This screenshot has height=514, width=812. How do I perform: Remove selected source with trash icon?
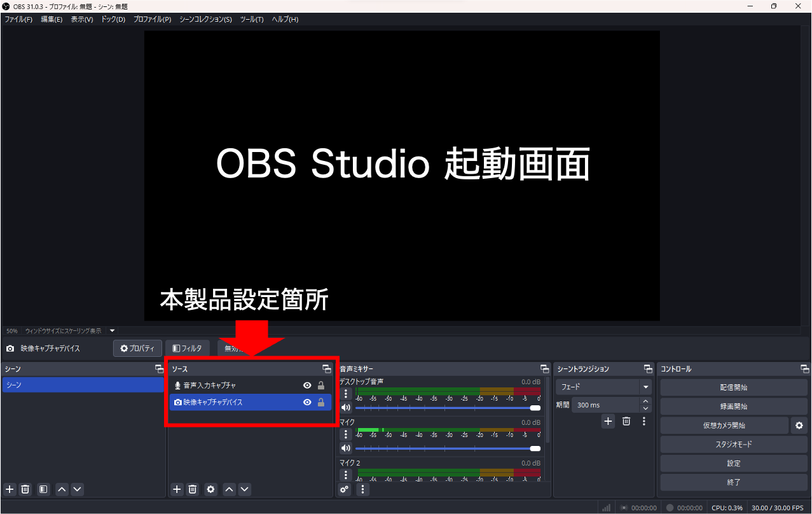coord(193,489)
